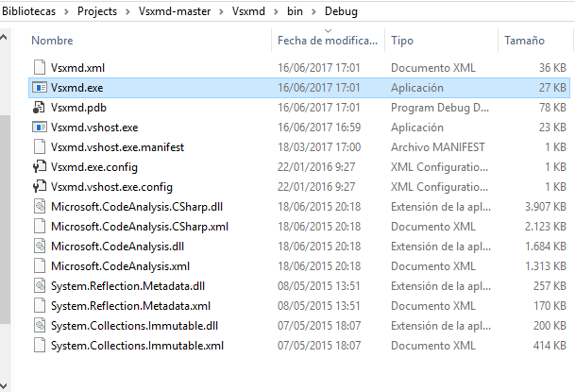This screenshot has width=575, height=392.
Task: Select the file name Vsxmd.vshost.exe.config
Action: (x=111, y=187)
